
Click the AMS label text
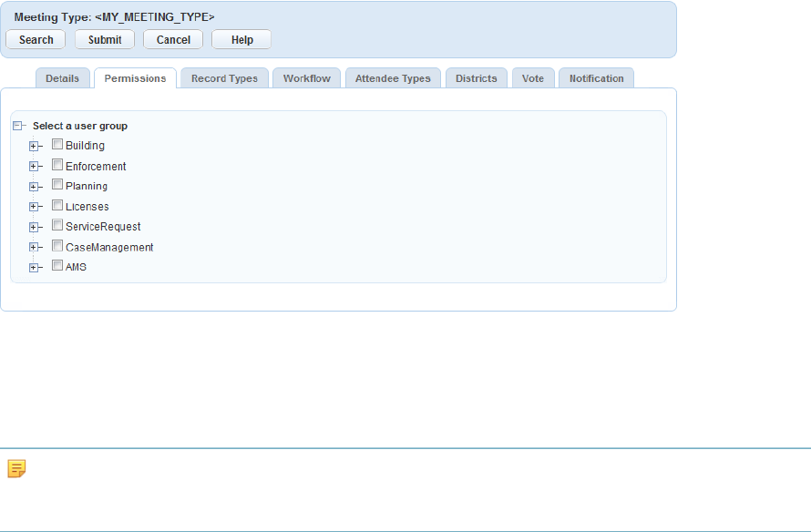(x=76, y=267)
